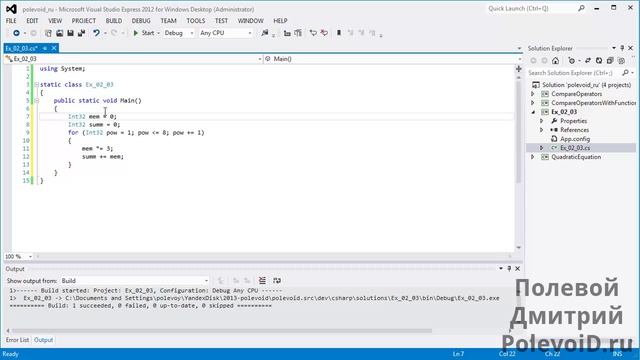Click the Refresh icon in Solution Explorer
This screenshot has width=640, height=360.
click(599, 61)
